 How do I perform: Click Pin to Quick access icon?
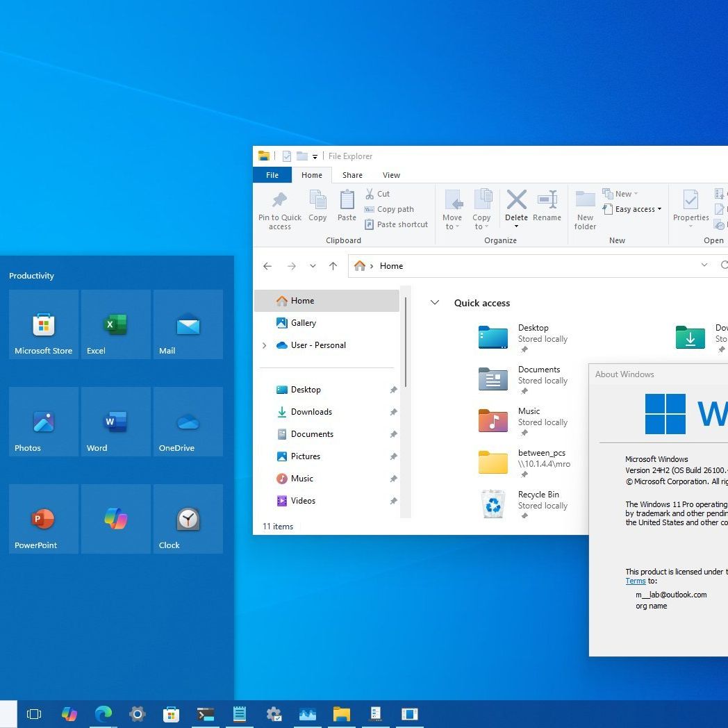[280, 200]
